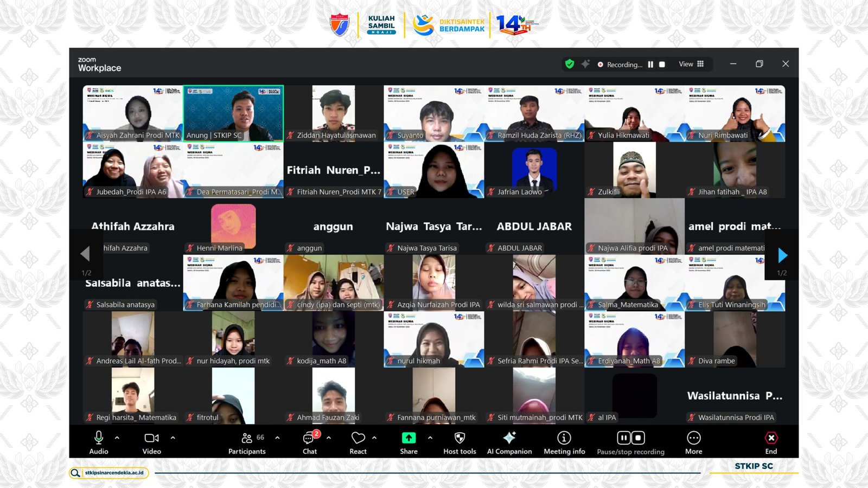Open the Chat panel
The height and width of the screenshot is (488, 868).
[310, 442]
